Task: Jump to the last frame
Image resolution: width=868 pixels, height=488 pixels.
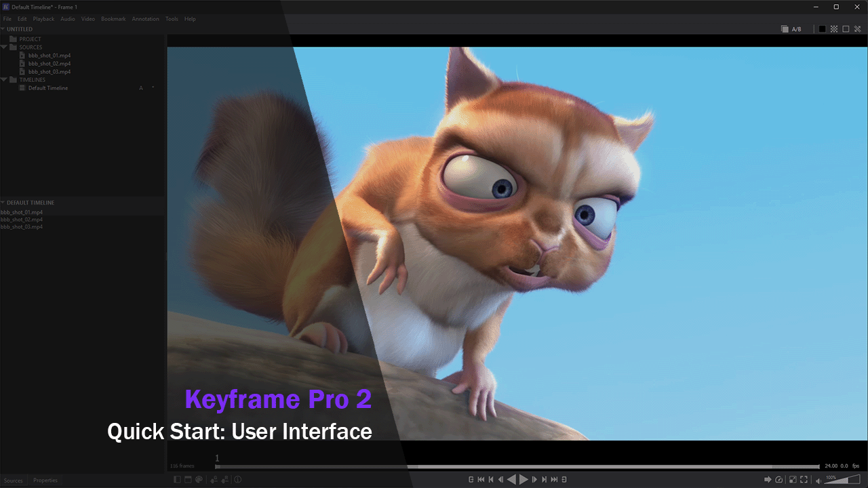Action: click(x=555, y=480)
